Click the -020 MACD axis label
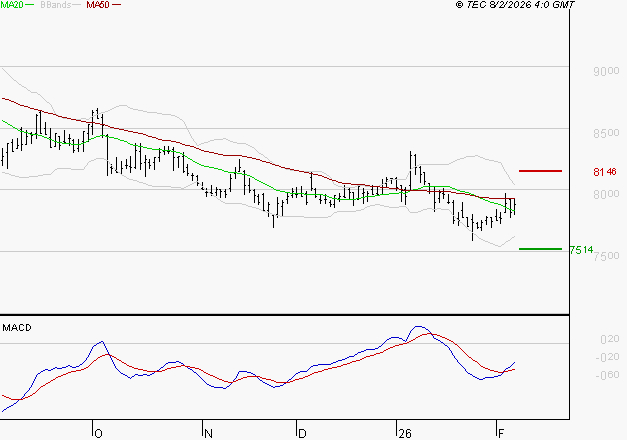Image resolution: width=627 pixels, height=440 pixels. [x=607, y=357]
